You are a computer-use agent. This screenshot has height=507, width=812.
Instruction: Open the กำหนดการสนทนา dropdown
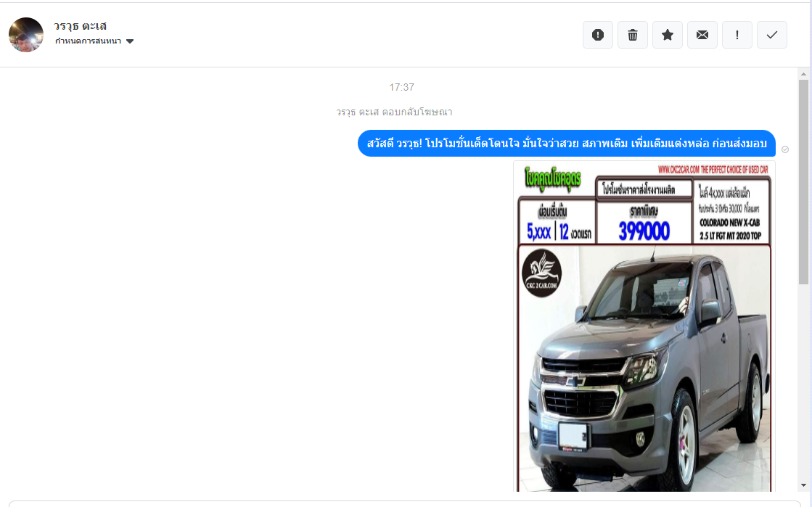click(x=94, y=41)
